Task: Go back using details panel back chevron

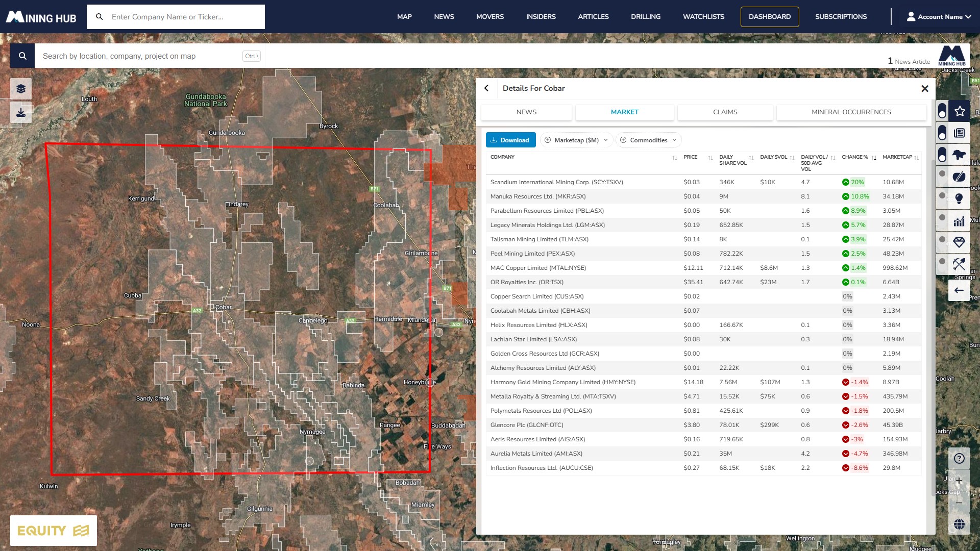Action: pyautogui.click(x=486, y=88)
